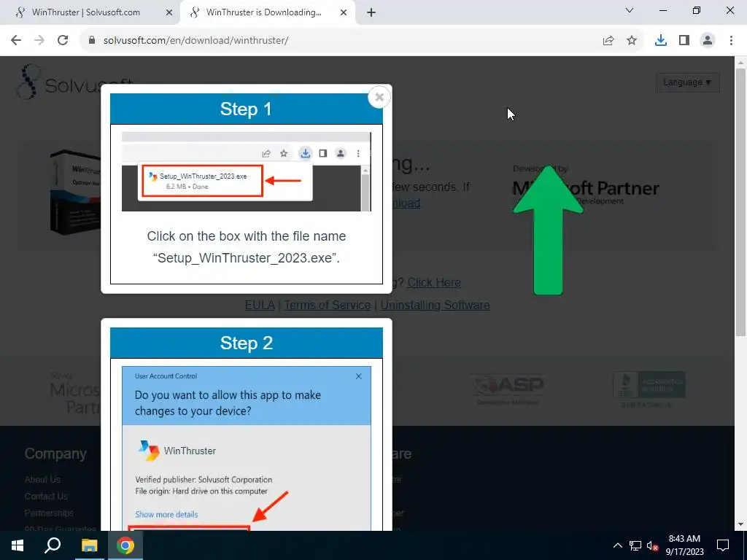
Task: View site information via the lock icon
Action: pyautogui.click(x=92, y=41)
